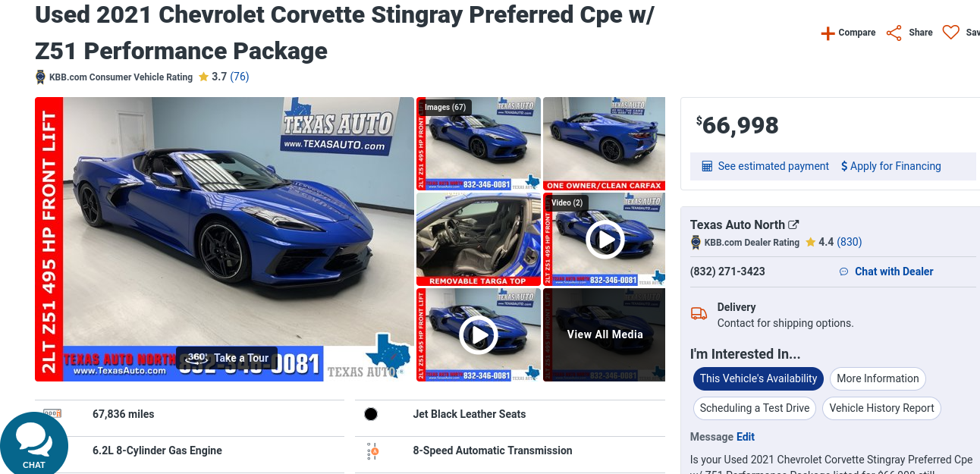Play the Video (2) thumbnail
The image size is (980, 474).
tap(605, 239)
